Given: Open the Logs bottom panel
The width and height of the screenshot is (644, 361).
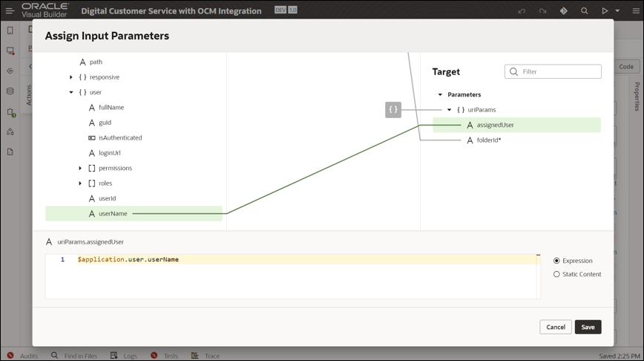Looking at the screenshot, I should pyautogui.click(x=124, y=356).
